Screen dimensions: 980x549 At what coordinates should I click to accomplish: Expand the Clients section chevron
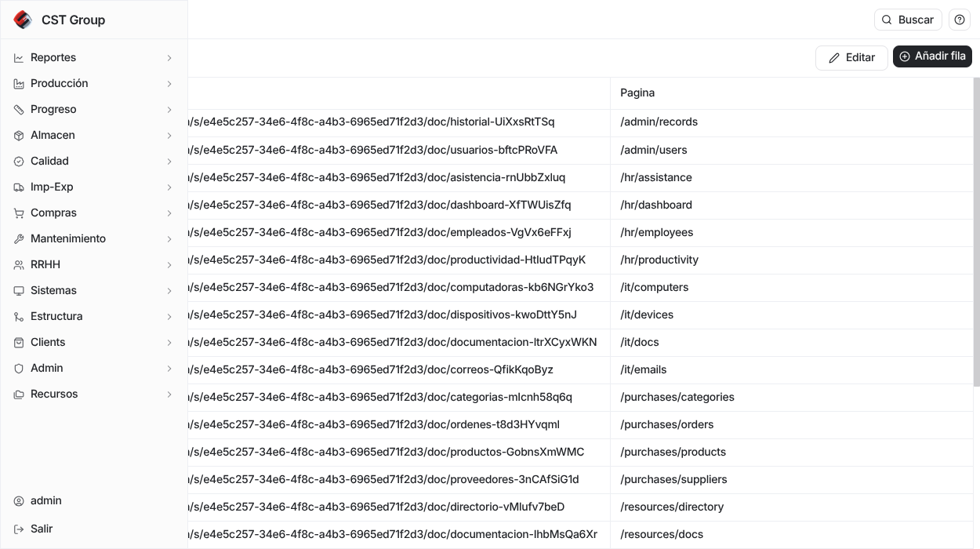pos(169,343)
